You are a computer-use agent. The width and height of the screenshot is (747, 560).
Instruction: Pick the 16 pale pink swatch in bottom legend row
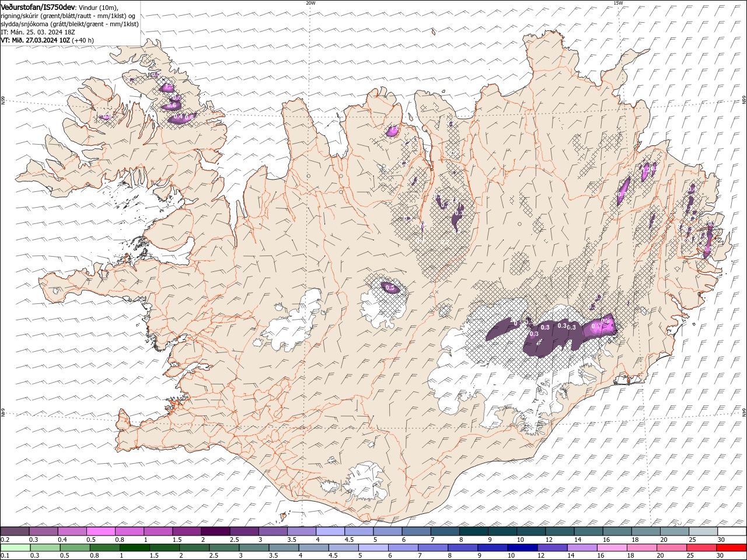pos(612,548)
